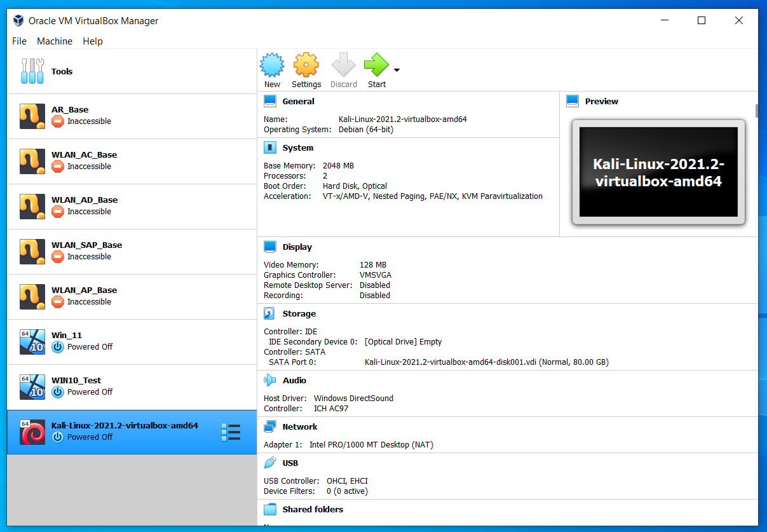Select the WLAN_AD_Base virtual machine name
This screenshot has height=532, width=767.
(x=85, y=200)
